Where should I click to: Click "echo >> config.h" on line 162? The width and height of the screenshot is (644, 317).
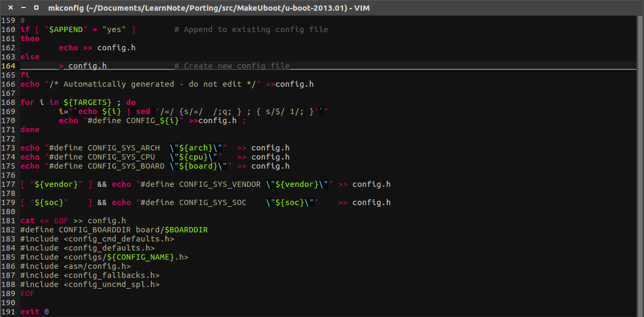(97, 48)
